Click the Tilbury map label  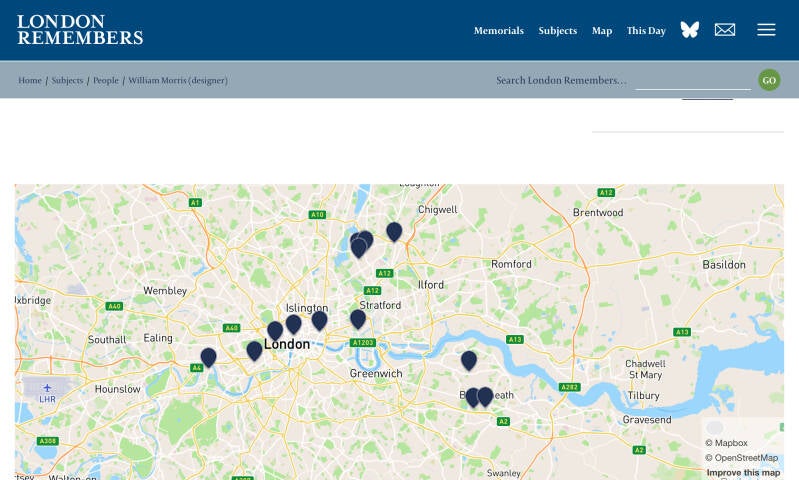[644, 395]
